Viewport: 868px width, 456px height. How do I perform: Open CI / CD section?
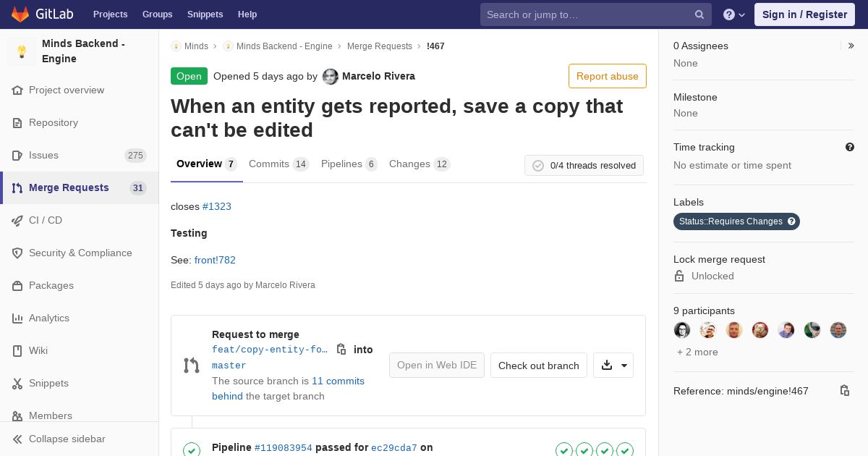(80, 220)
